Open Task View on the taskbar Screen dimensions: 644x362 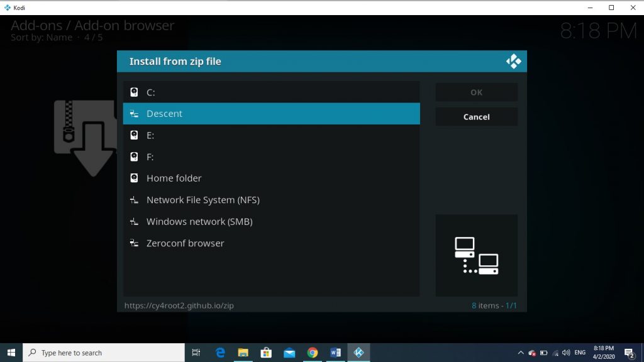click(x=196, y=353)
